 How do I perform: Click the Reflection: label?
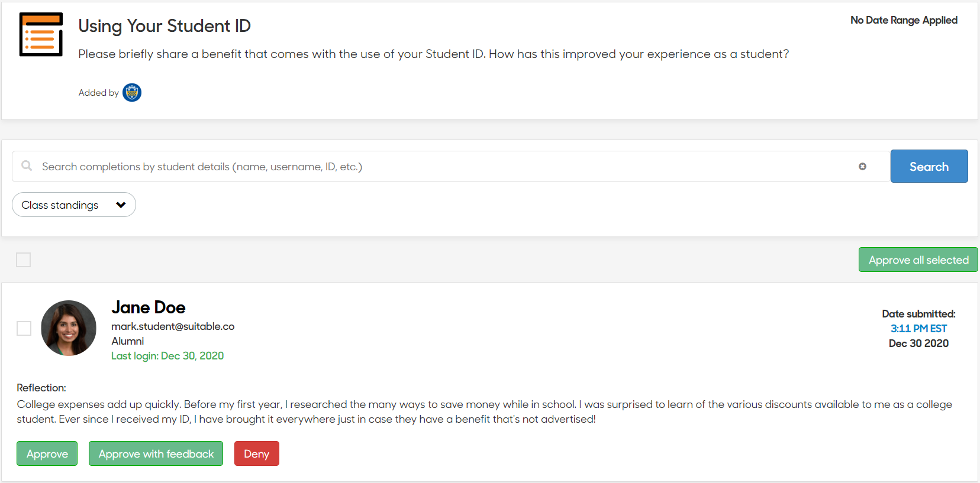click(41, 388)
